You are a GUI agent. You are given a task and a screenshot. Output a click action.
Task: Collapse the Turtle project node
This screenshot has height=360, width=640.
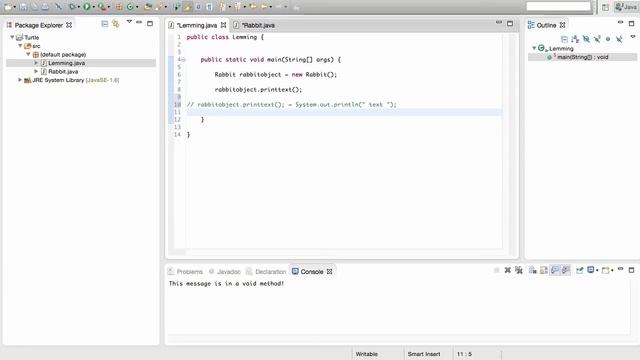12,37
